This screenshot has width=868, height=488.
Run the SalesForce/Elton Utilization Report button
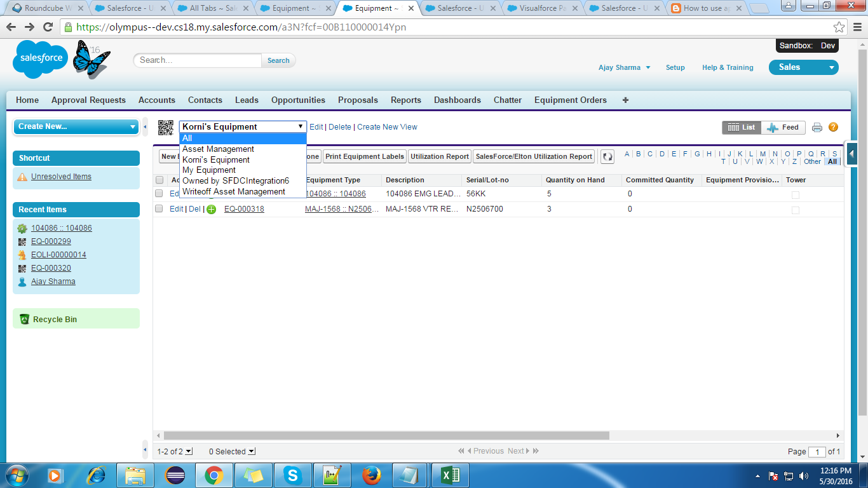[534, 156]
